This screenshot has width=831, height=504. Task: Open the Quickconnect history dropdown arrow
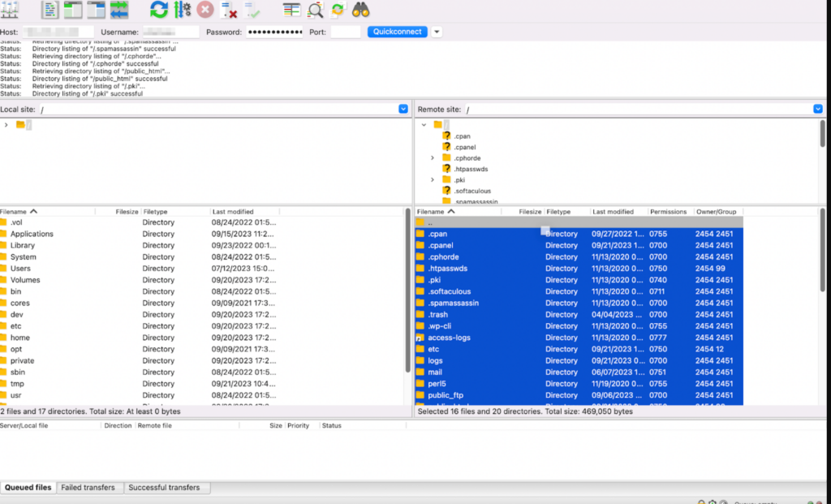[437, 32]
